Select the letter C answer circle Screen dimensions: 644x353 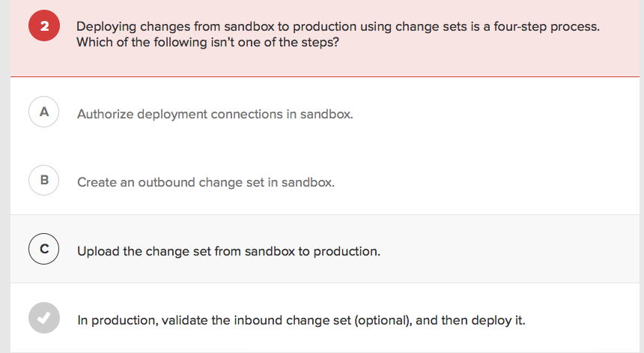coord(44,250)
